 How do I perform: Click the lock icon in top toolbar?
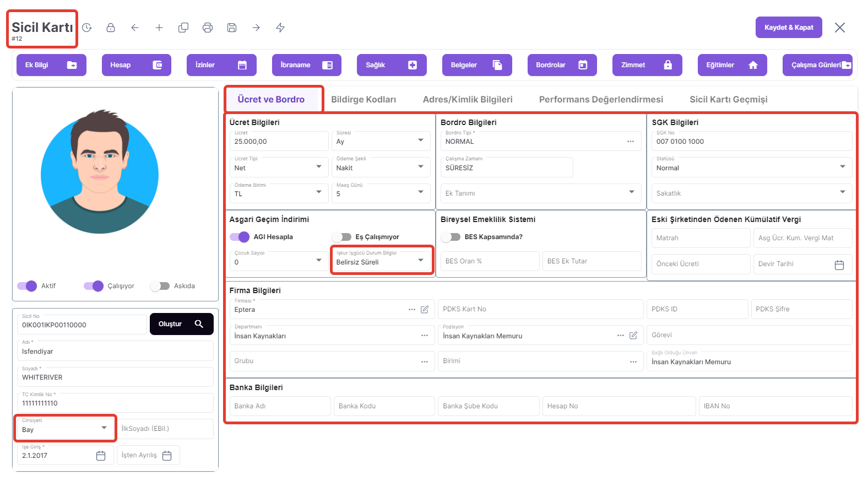pyautogui.click(x=111, y=28)
